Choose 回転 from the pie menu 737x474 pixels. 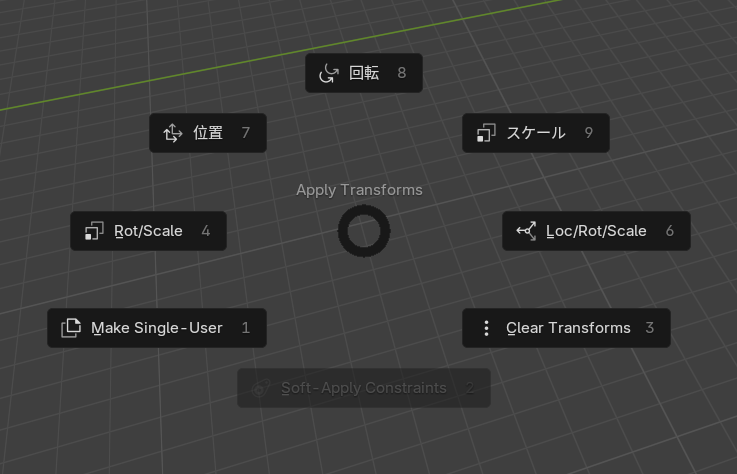364,73
